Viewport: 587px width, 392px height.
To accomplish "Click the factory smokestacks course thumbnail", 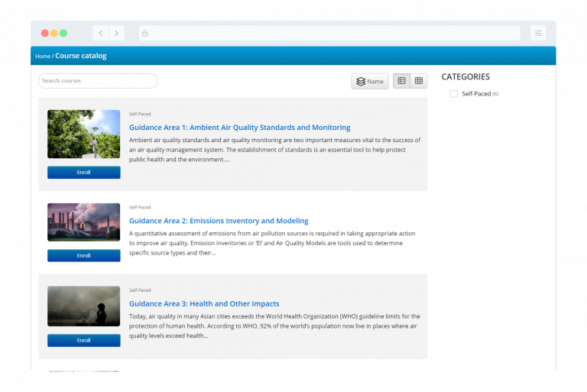I will click(x=83, y=222).
